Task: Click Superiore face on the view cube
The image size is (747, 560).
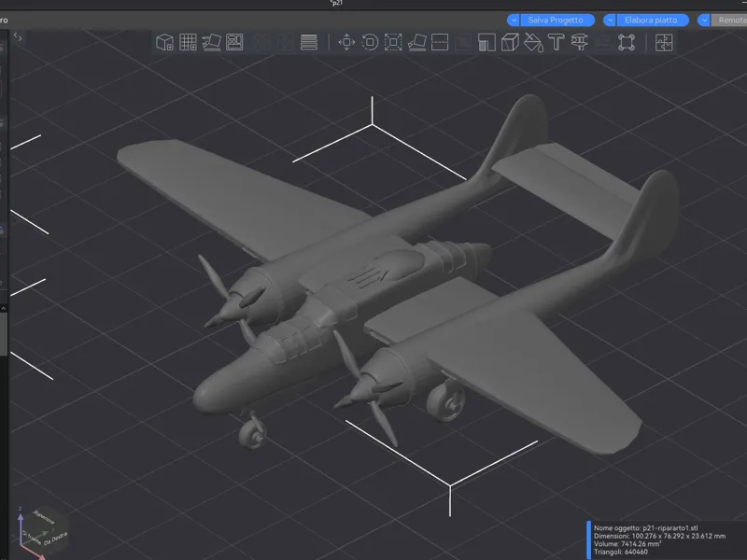Action: (x=44, y=517)
